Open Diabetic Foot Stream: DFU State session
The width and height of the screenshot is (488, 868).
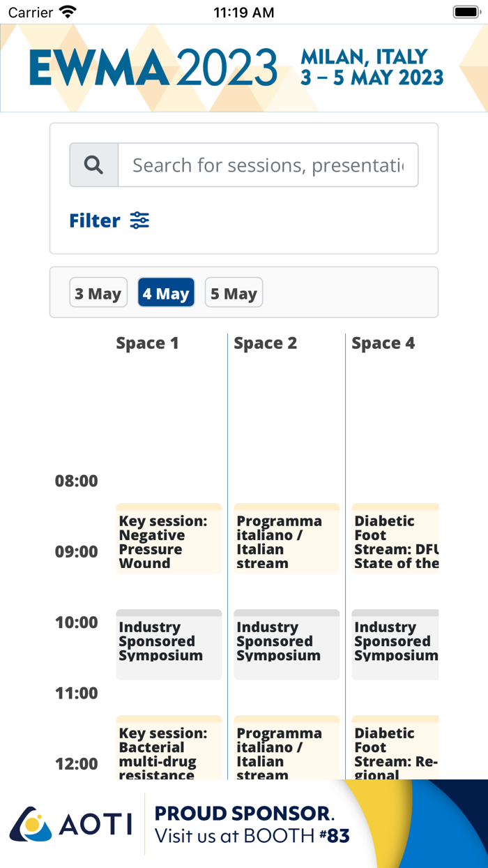395,539
